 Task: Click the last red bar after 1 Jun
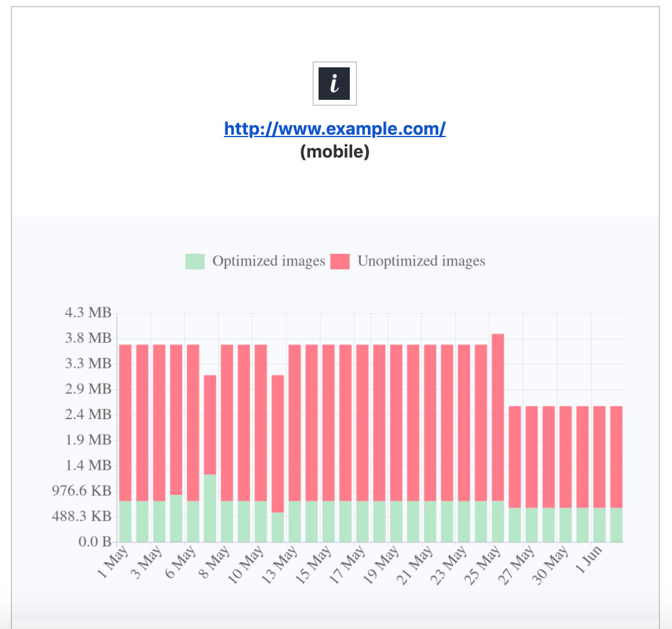click(x=616, y=457)
